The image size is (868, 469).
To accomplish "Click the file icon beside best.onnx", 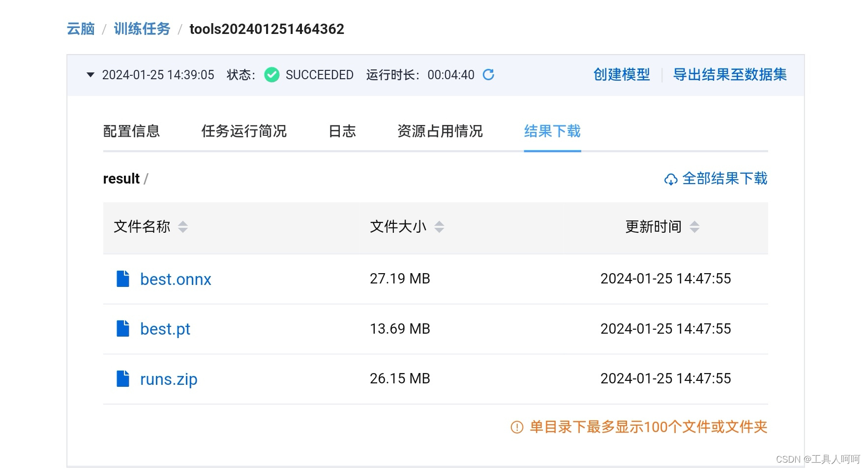I will click(x=123, y=279).
